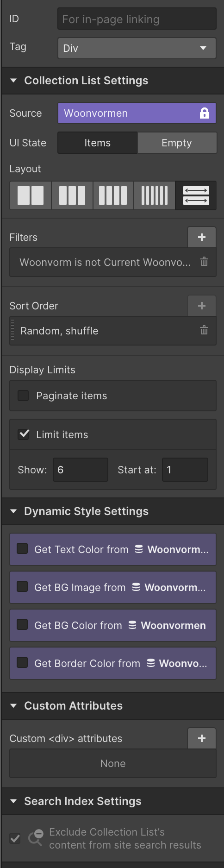Select the three-column layout icon

(72, 195)
